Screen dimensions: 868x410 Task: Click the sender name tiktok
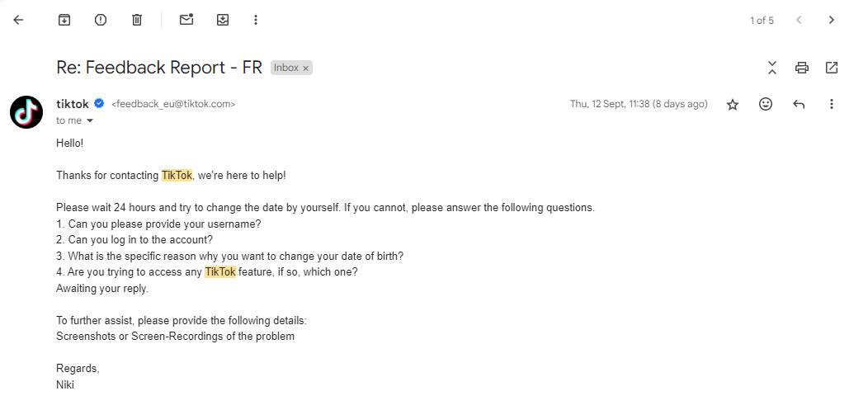point(73,104)
